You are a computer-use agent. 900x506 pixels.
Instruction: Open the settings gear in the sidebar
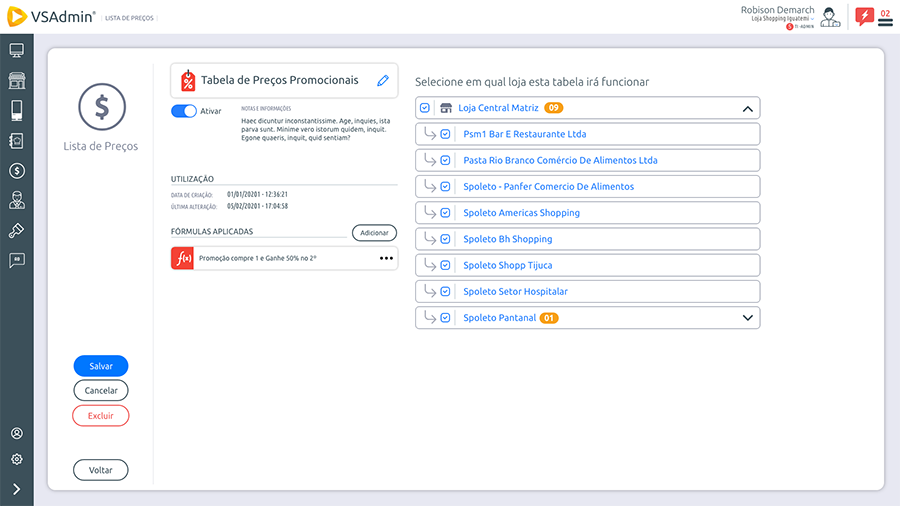(x=17, y=459)
